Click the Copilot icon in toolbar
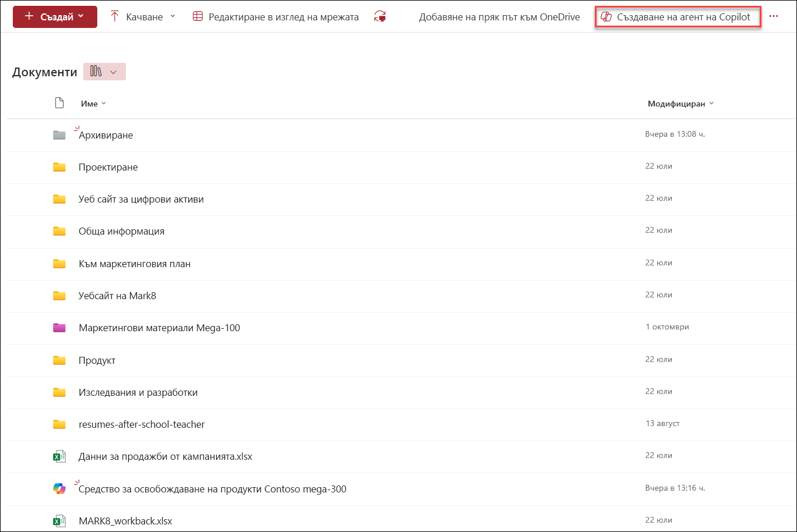This screenshot has height=532, width=797. [606, 17]
